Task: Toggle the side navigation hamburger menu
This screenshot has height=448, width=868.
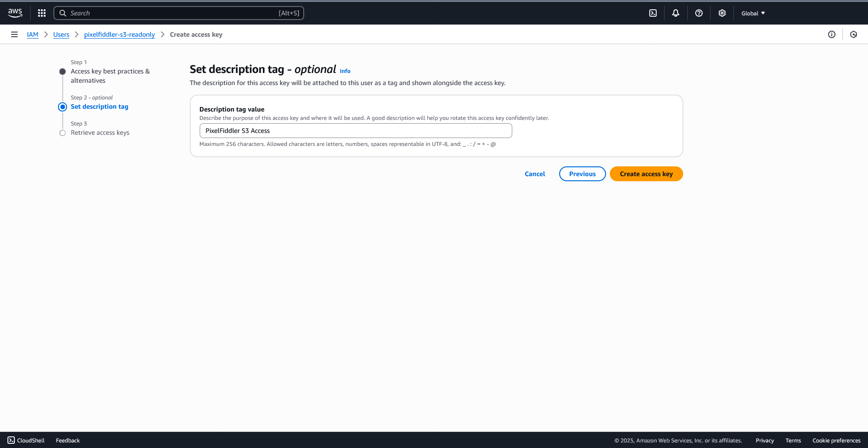Action: [14, 34]
